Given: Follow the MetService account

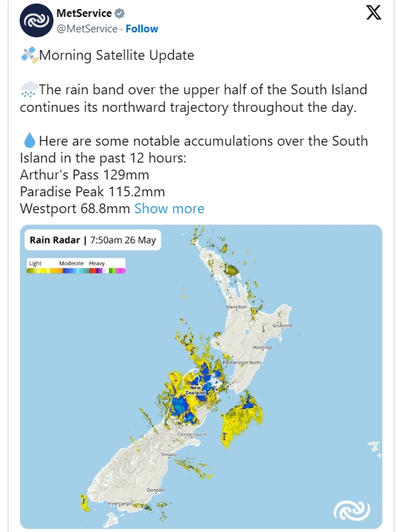Looking at the screenshot, I should coord(142,29).
